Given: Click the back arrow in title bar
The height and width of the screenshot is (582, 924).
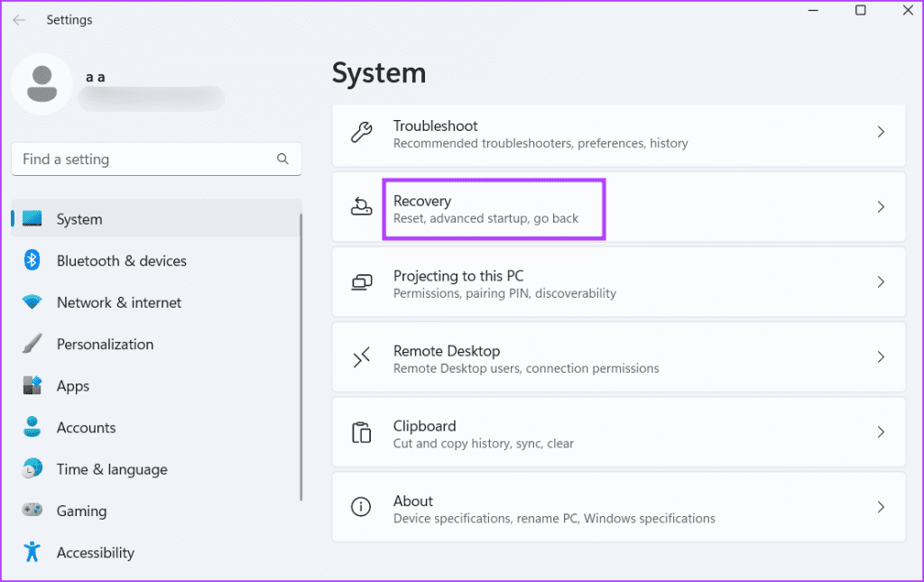Looking at the screenshot, I should (19, 20).
